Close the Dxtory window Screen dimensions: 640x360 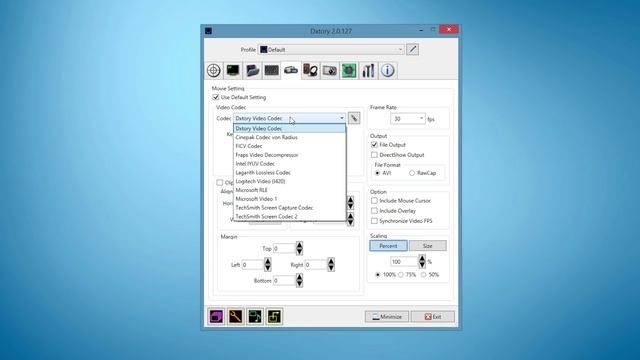click(x=449, y=29)
